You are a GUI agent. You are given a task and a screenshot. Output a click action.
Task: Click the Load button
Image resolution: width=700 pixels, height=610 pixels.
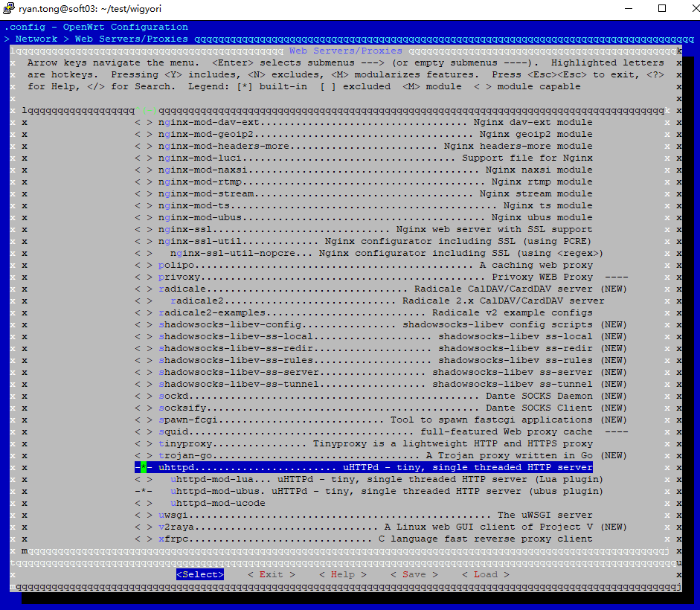pos(485,574)
